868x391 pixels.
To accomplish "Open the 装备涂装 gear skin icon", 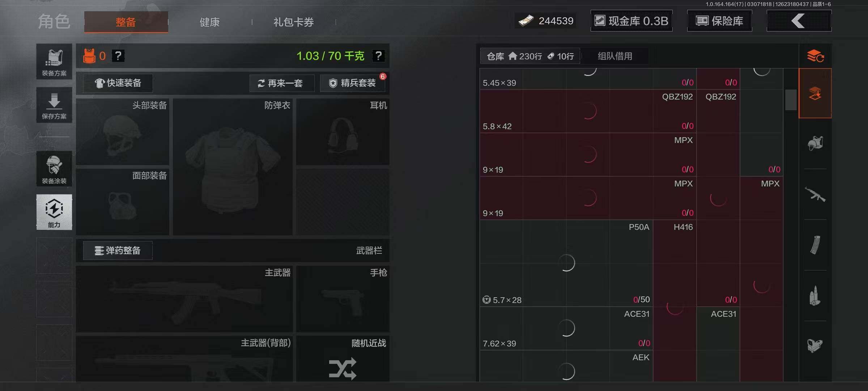I will tap(54, 169).
